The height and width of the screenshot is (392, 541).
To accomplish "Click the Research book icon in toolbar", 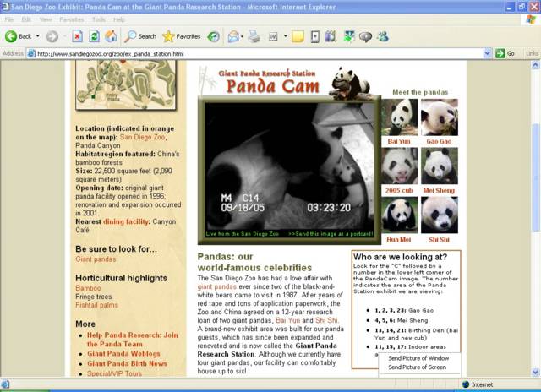I will tap(331, 36).
